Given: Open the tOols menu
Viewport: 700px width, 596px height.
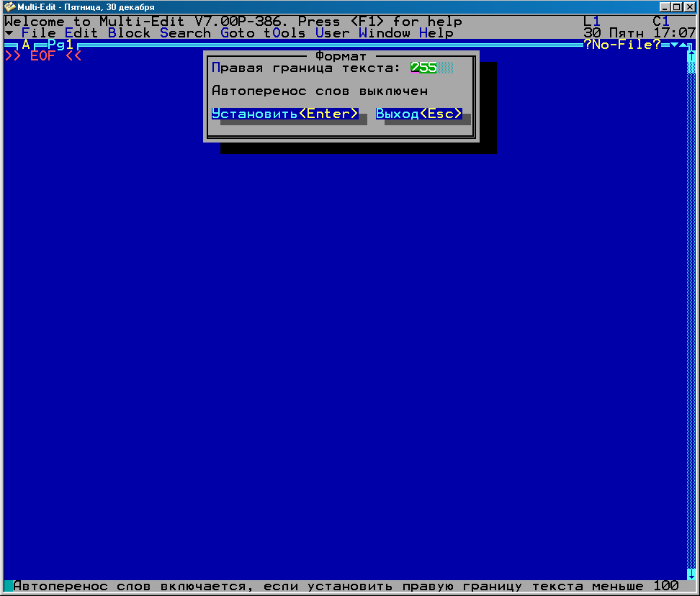Looking at the screenshot, I should pos(284,33).
